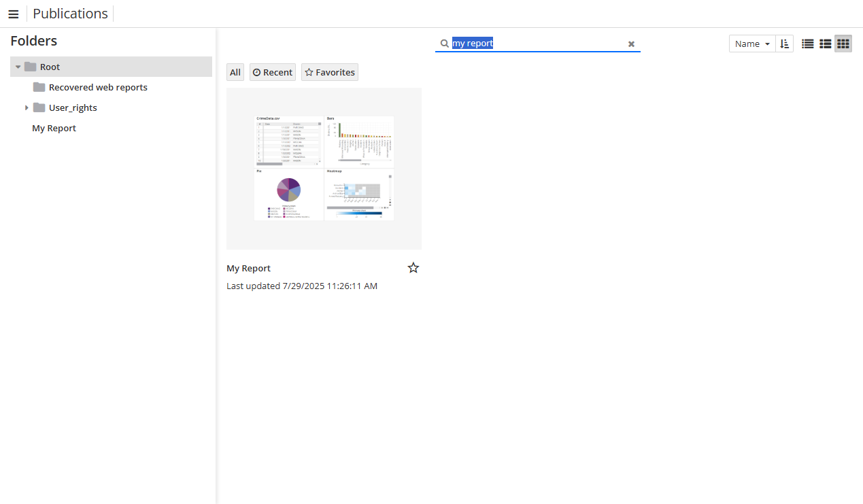Open My Report from the folder tree
This screenshot has height=504, width=863.
[x=54, y=128]
